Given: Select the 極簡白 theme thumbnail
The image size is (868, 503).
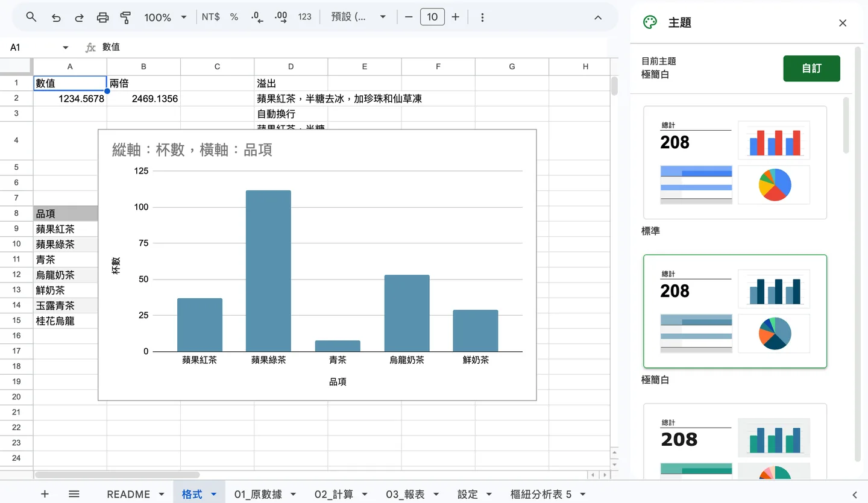Looking at the screenshot, I should [x=735, y=311].
